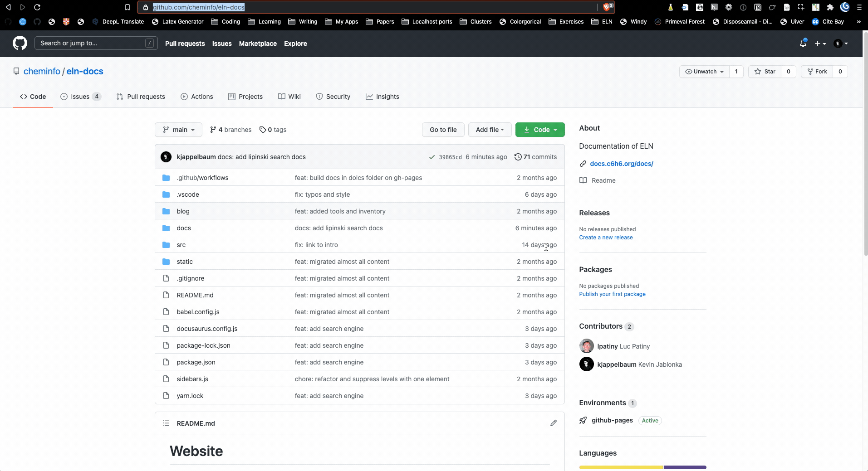Screen dimensions: 868x471
Task: Click the file icon beside yarn.lock
Action: pyautogui.click(x=166, y=395)
